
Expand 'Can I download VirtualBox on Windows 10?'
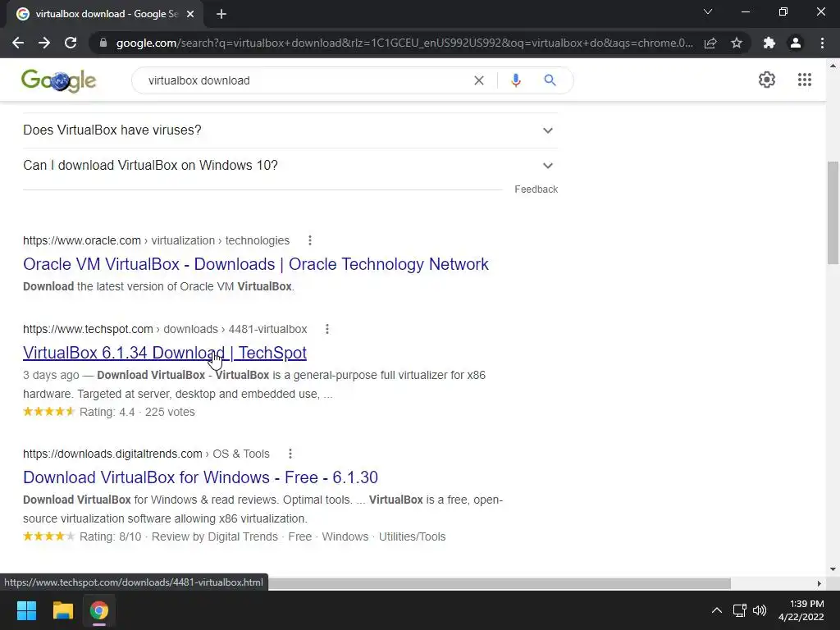pos(290,166)
